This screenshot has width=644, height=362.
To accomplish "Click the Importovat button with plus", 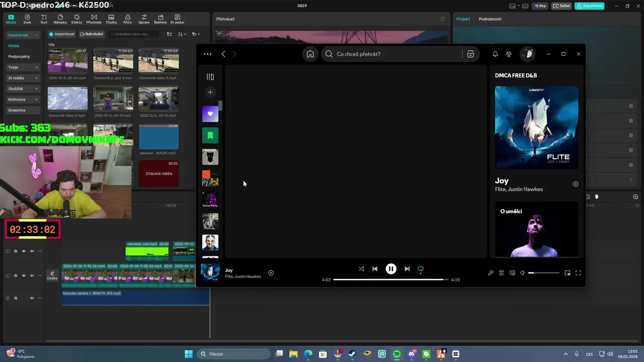I will [x=61, y=34].
